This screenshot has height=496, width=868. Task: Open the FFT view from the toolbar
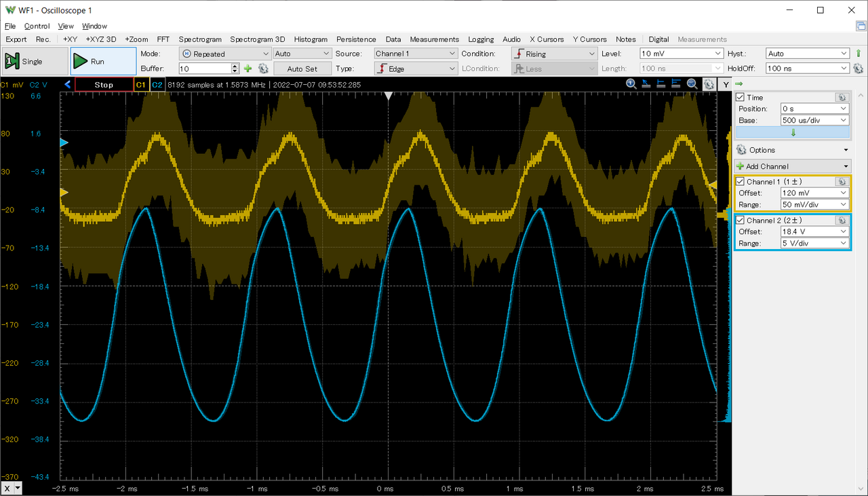tap(163, 39)
